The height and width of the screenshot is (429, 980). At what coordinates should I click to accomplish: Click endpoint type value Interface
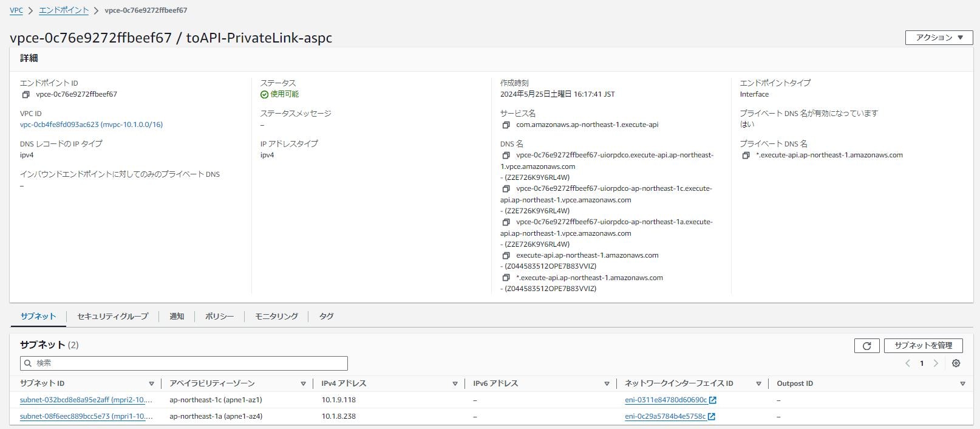754,95
